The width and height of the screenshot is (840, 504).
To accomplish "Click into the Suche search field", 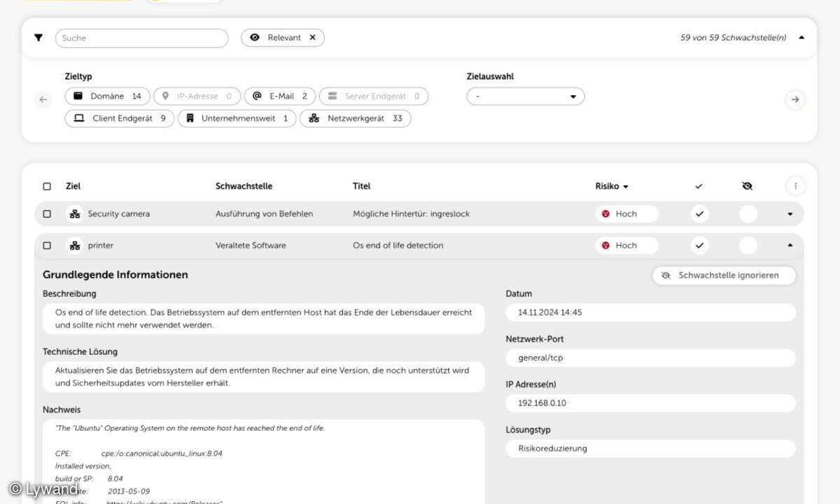I will click(x=142, y=38).
